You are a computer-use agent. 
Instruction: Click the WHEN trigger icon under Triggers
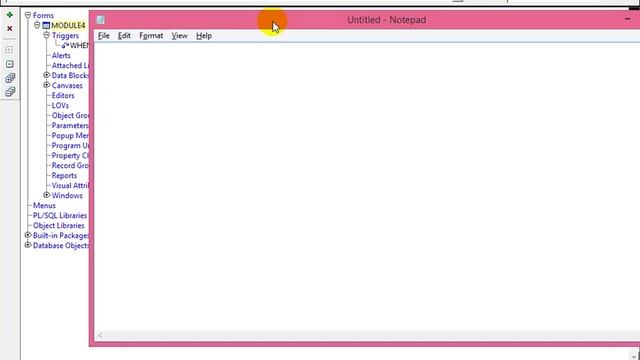coord(65,45)
